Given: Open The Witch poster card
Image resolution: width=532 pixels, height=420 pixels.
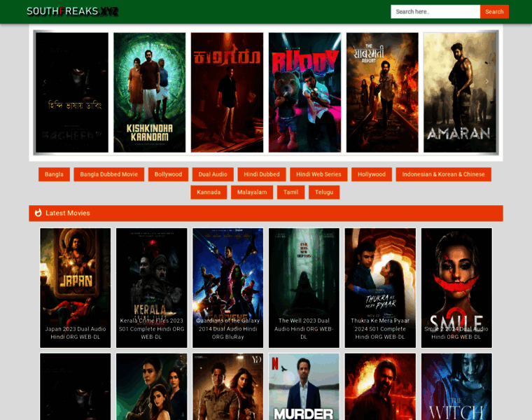Looking at the screenshot, I should [x=456, y=386].
